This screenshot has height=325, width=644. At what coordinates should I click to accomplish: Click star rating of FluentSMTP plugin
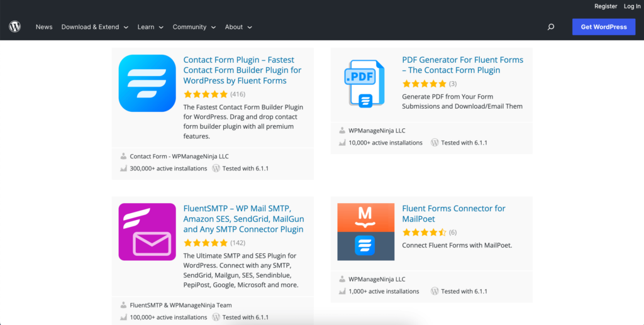click(206, 243)
